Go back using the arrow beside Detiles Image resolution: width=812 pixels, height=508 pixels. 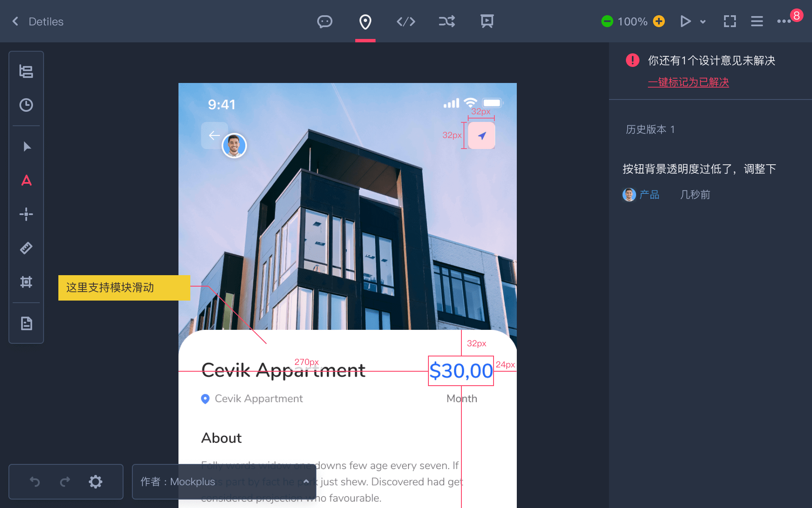pyautogui.click(x=15, y=21)
